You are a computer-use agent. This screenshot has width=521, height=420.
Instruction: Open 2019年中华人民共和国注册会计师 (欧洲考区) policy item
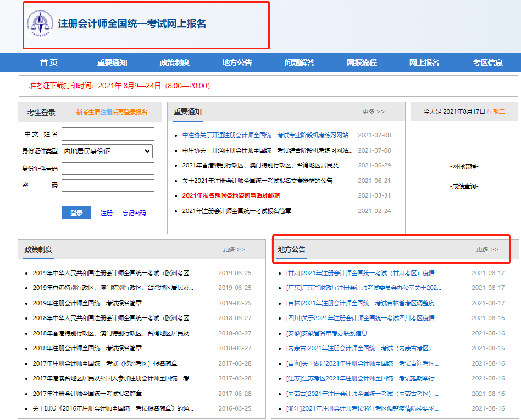[113, 273]
